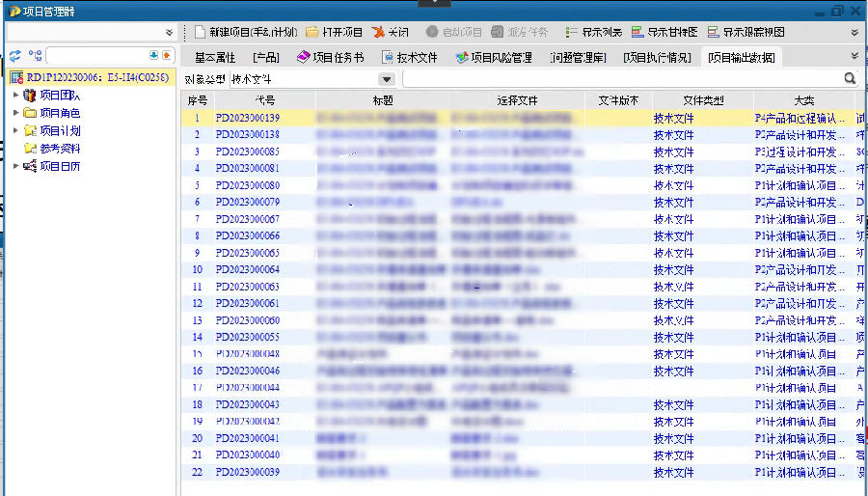Click the refresh icon in left panel
868x496 pixels.
[14, 55]
